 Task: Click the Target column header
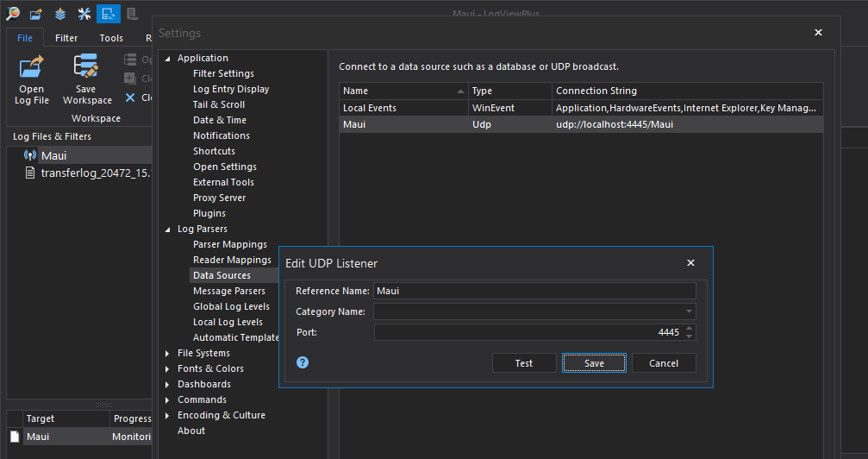66,418
